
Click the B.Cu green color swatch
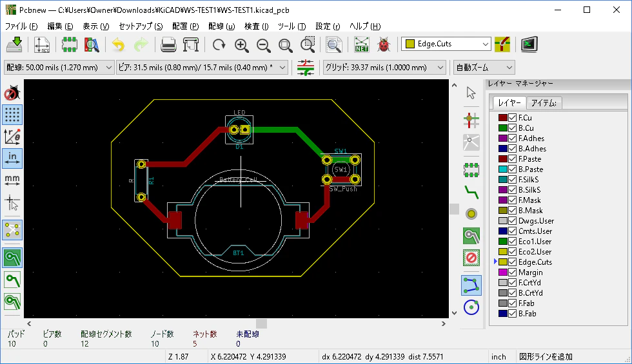[502, 128]
